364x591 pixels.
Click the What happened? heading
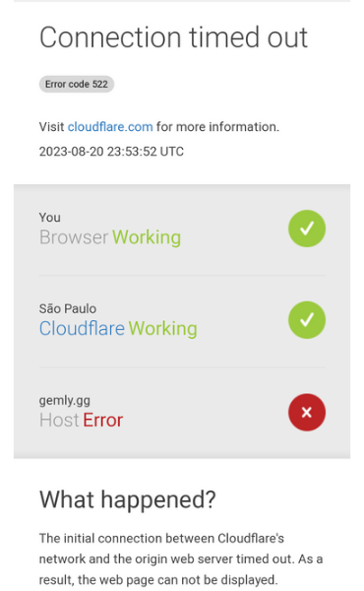coord(128,500)
